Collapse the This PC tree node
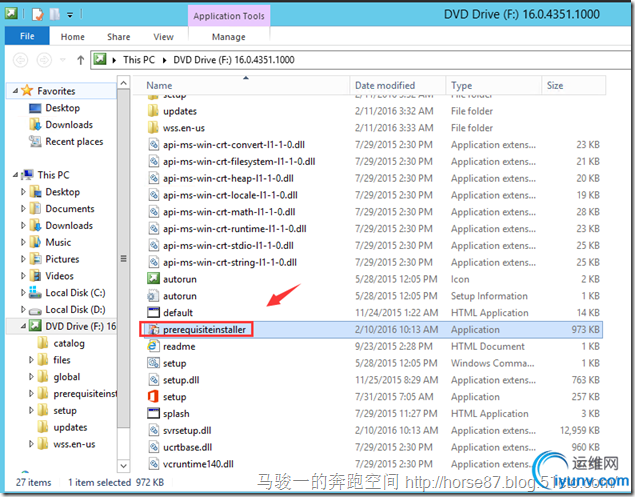635x497 pixels. (x=15, y=175)
